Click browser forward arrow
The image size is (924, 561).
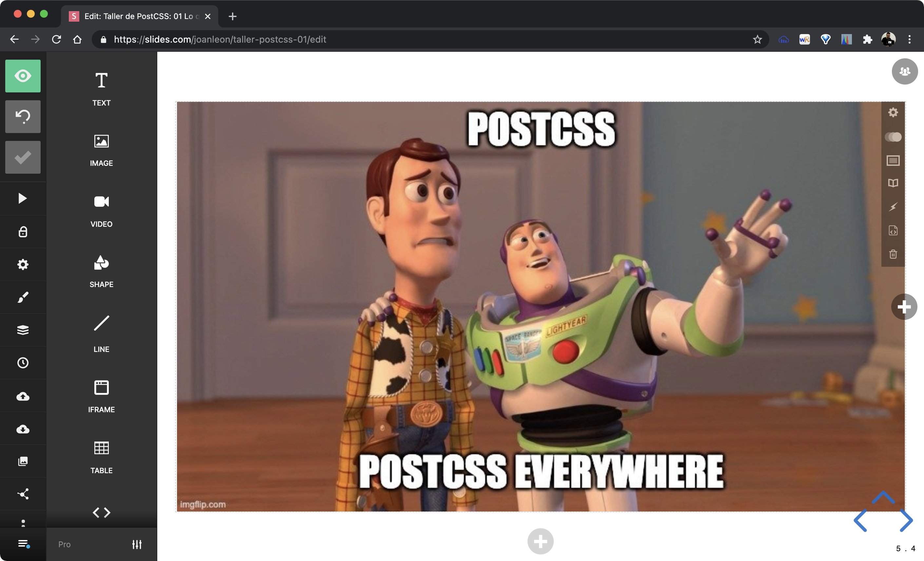point(35,39)
